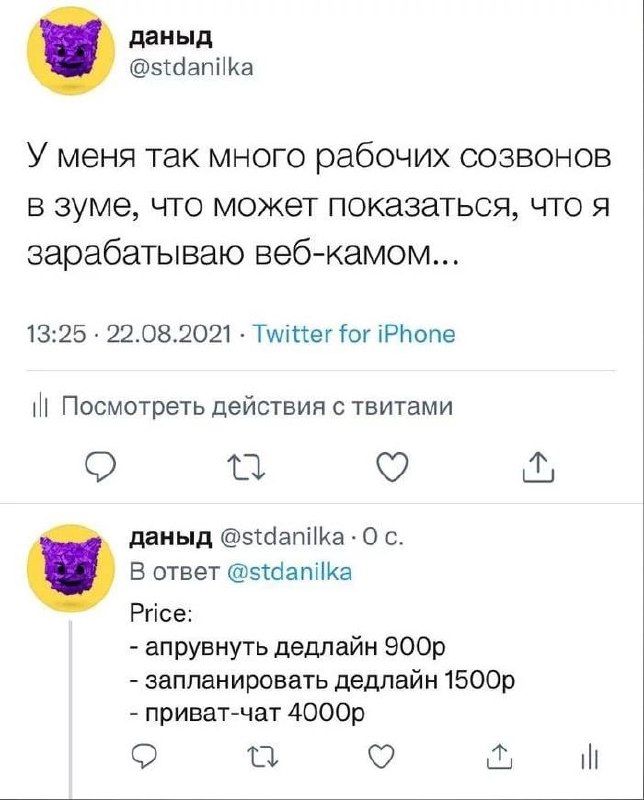Viewport: 644px width, 800px height.
Task: Retweet the main tweet
Action: [245, 467]
